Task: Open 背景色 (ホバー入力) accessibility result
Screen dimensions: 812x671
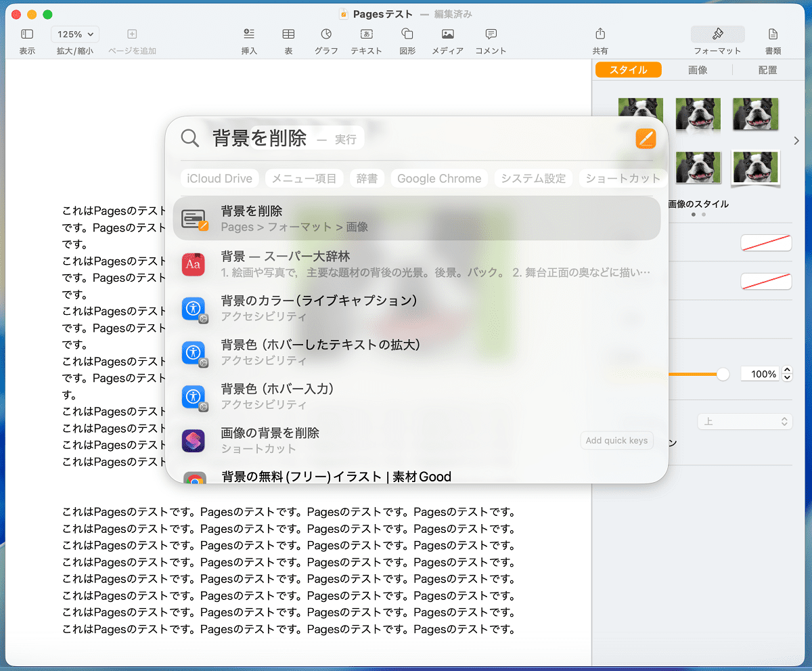Action: (x=417, y=396)
